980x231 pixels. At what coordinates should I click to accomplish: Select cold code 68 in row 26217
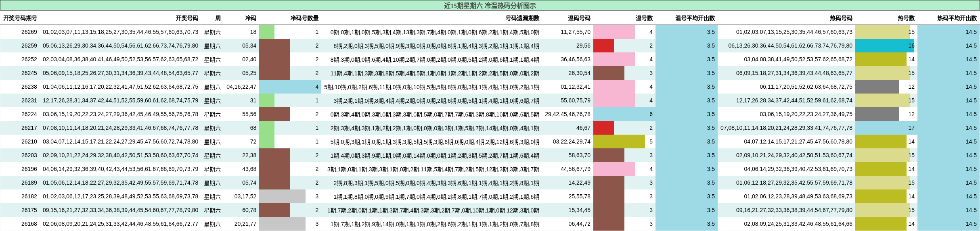coord(253,128)
